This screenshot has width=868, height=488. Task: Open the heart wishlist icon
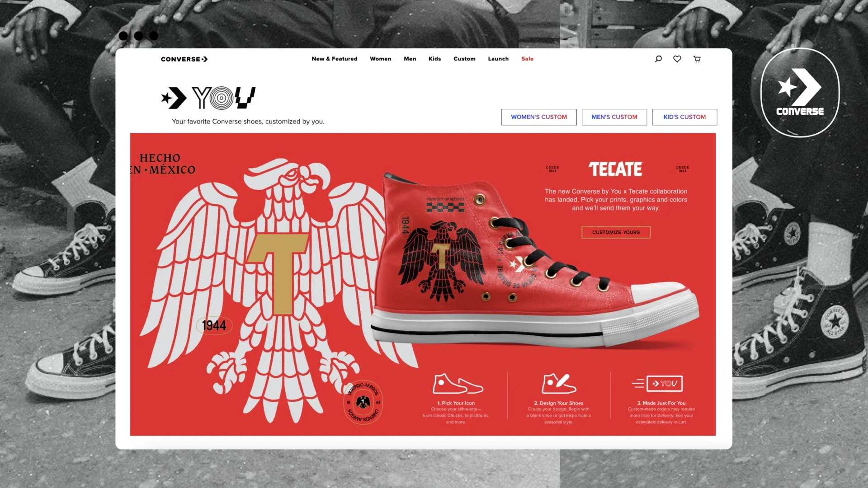point(677,59)
